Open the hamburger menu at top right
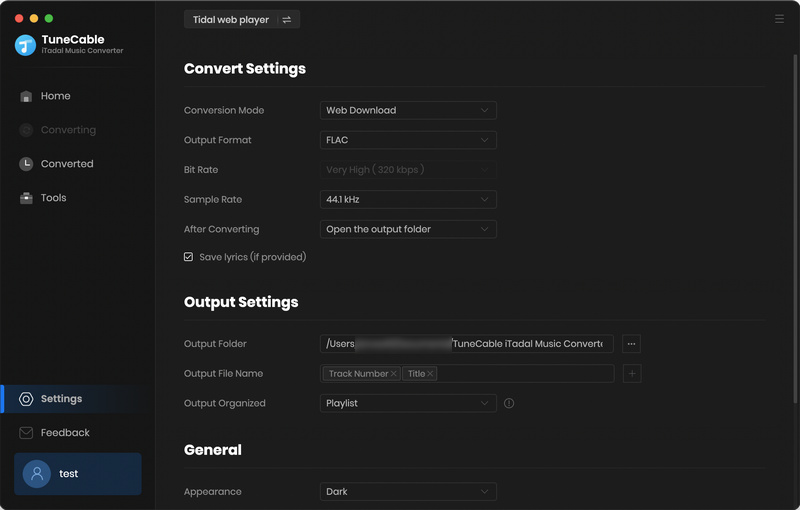 779,19
